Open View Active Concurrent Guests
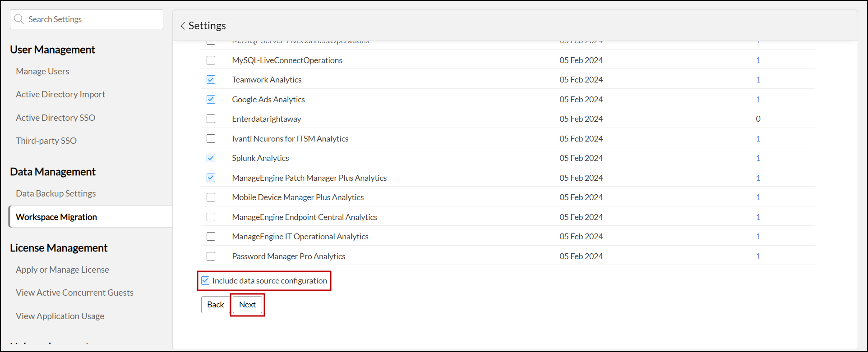This screenshot has width=868, height=352. [74, 293]
